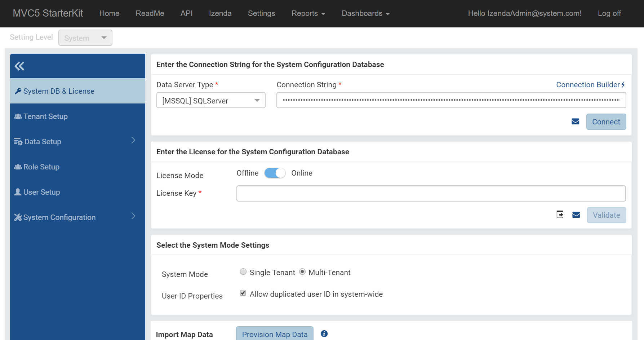Click the export license icon near Validate
644x340 pixels.
560,215
